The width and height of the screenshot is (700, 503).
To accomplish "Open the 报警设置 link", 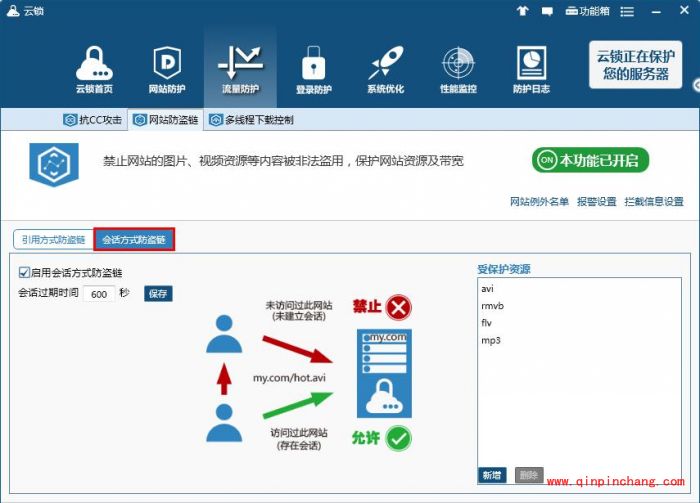I will 596,202.
